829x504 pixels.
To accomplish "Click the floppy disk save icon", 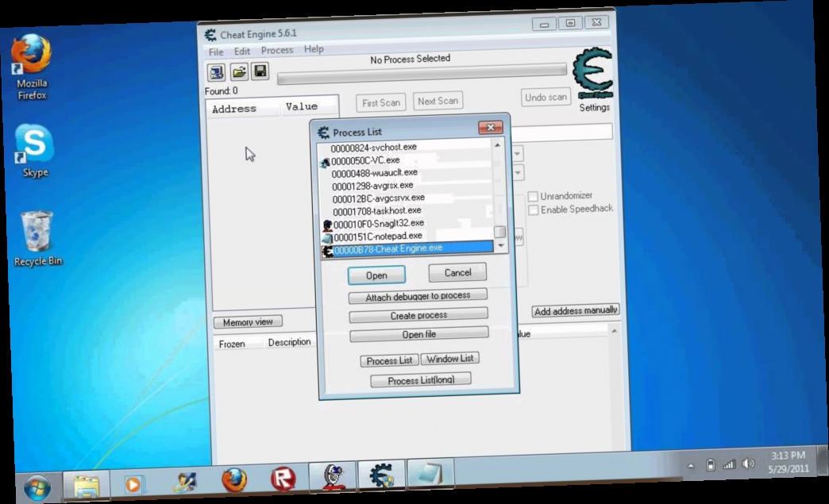I will (x=260, y=71).
